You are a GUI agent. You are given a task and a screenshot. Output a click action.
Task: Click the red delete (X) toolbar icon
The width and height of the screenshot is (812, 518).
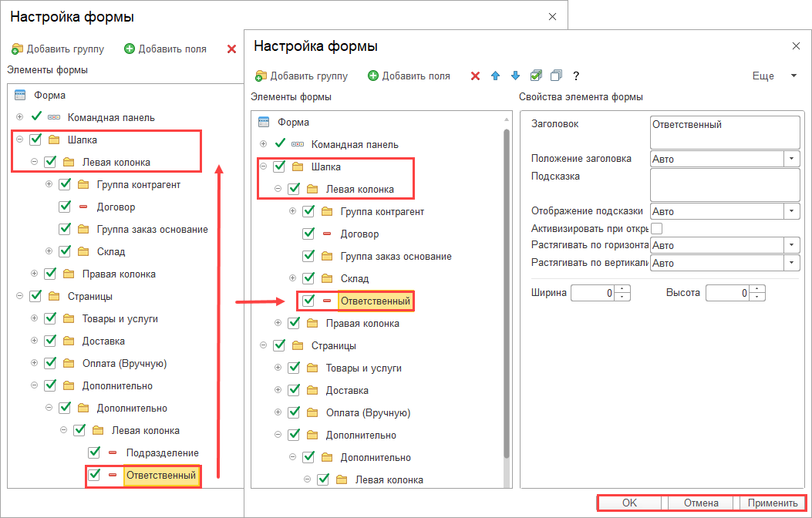point(476,77)
